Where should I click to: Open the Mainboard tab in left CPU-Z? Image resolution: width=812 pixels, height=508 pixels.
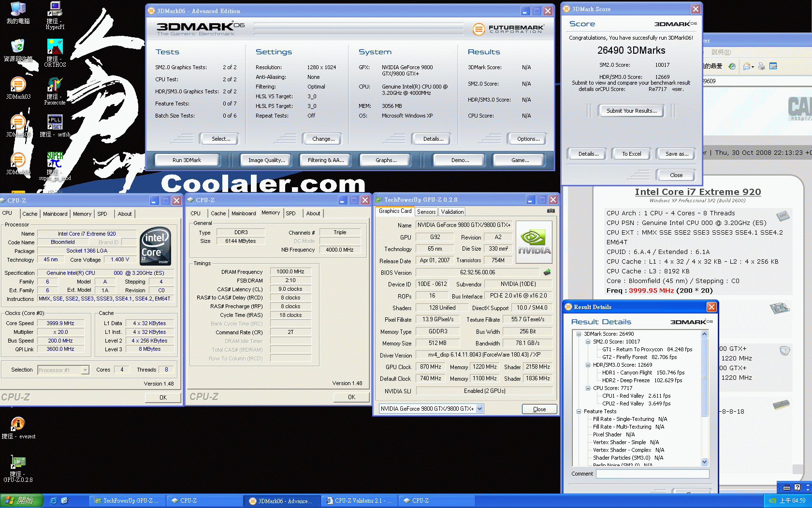(55, 214)
